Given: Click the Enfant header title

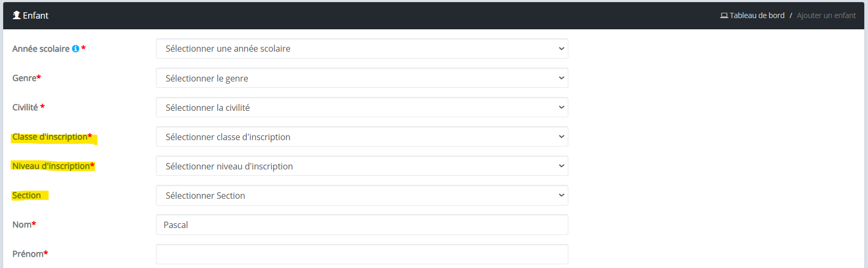Looking at the screenshot, I should click(36, 15).
